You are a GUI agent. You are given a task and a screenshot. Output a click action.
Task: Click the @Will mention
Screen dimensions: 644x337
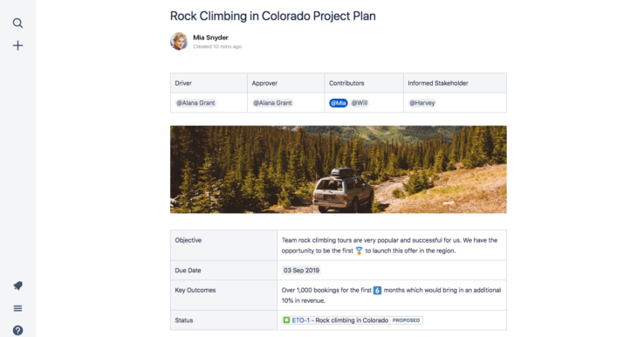(360, 103)
